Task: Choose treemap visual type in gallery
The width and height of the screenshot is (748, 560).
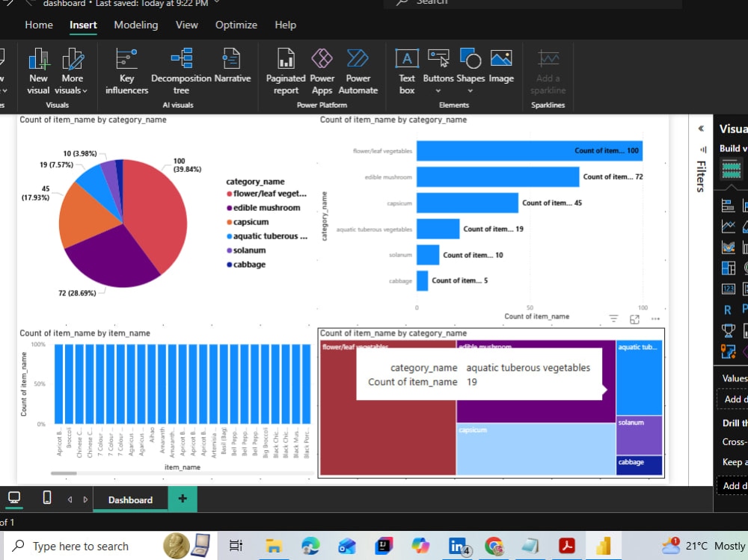Action: [728, 268]
